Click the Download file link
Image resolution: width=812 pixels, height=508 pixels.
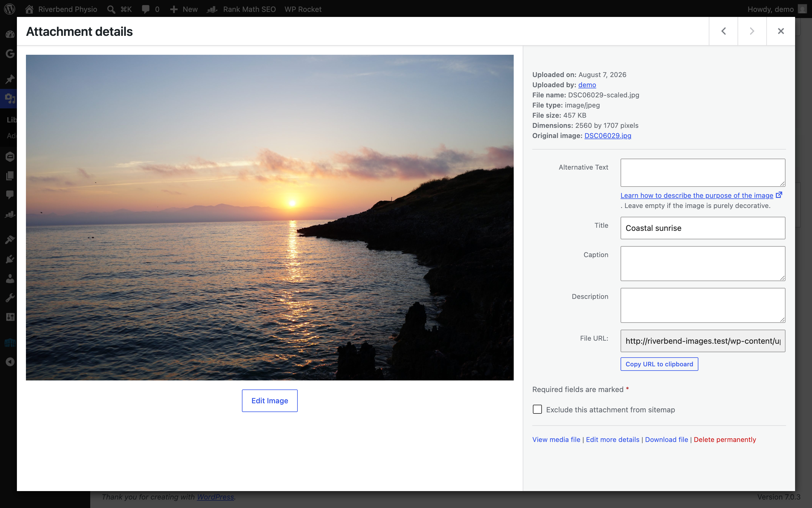[667, 439]
